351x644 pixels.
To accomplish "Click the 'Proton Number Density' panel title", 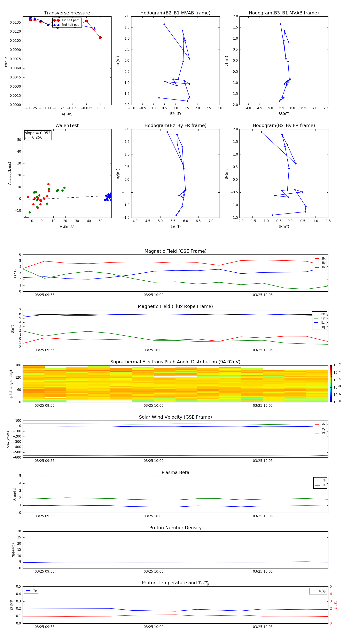I will [175, 528].
